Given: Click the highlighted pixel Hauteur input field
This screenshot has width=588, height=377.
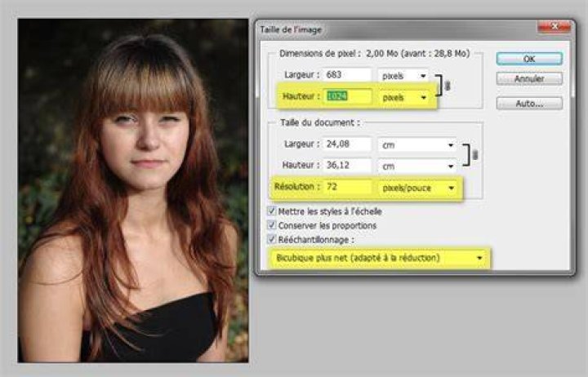Looking at the screenshot, I should click(x=348, y=96).
